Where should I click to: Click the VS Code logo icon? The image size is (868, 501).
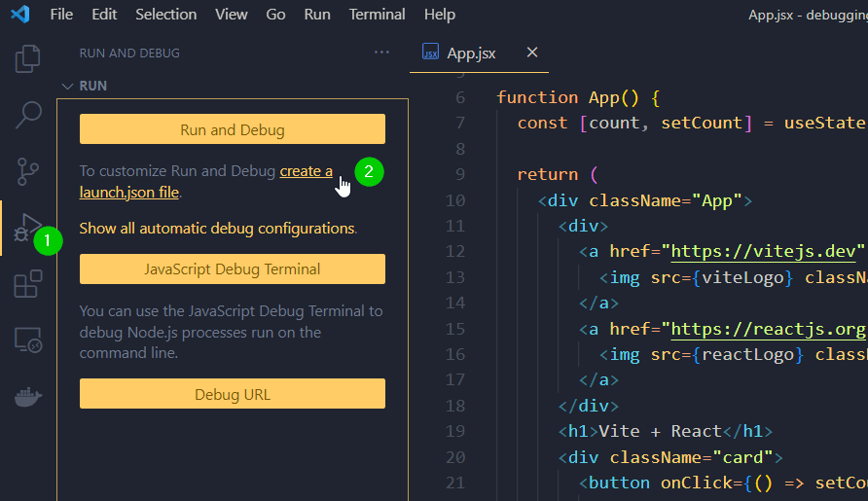[20, 14]
